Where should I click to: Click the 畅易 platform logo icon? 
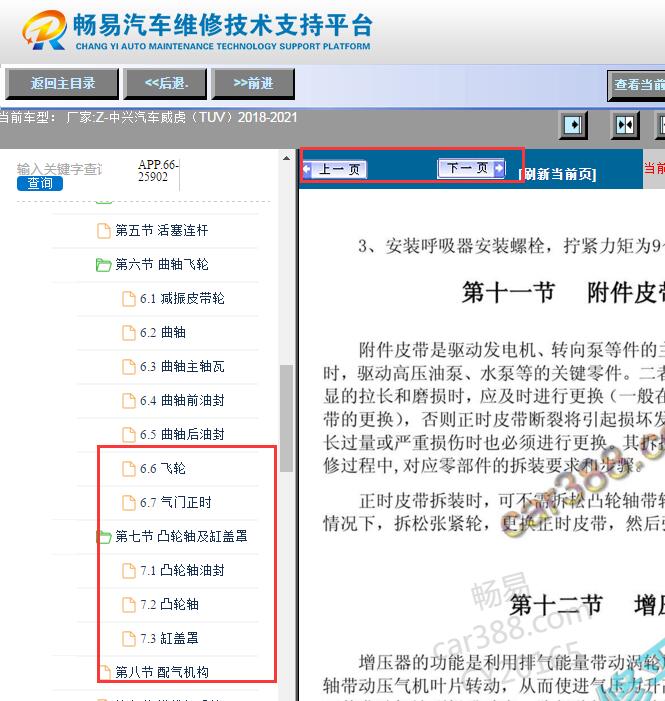coord(45,30)
